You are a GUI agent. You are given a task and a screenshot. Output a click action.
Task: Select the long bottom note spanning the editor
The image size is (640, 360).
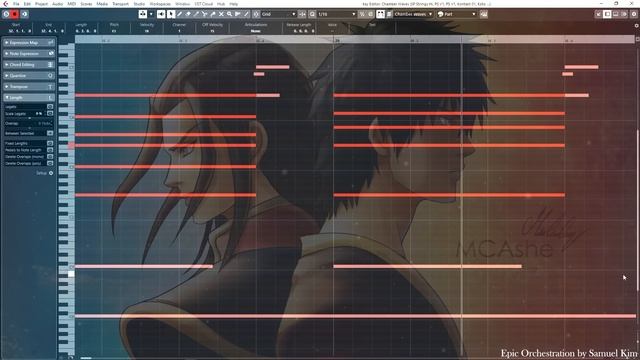355,316
